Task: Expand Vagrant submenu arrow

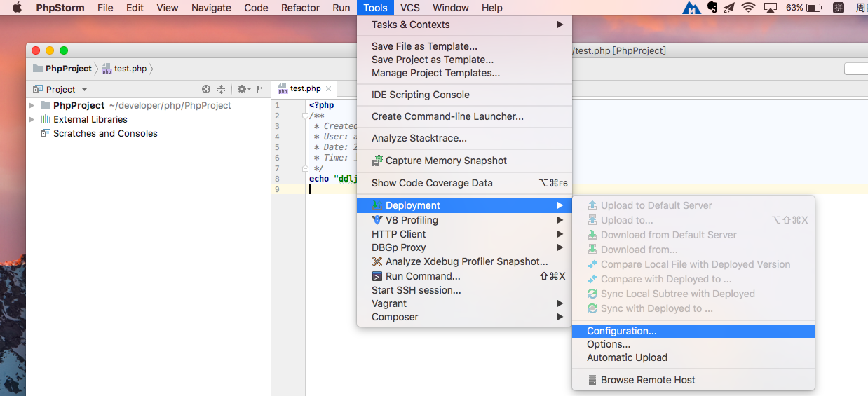Action: pyautogui.click(x=560, y=303)
